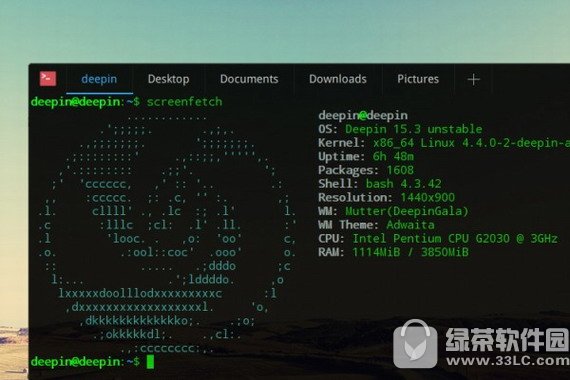Click the screenfetch command text
Image resolution: width=570 pixels, height=380 pixels.
pyautogui.click(x=184, y=102)
